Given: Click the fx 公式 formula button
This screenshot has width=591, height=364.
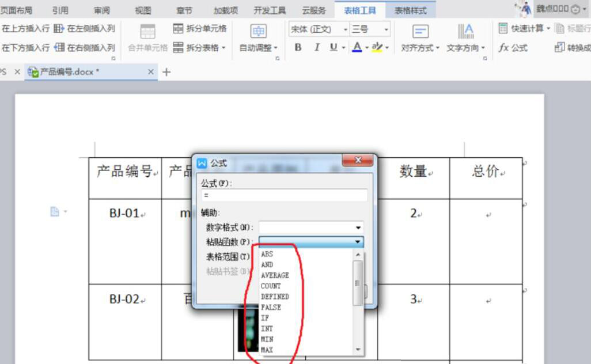Looking at the screenshot, I should pos(513,48).
